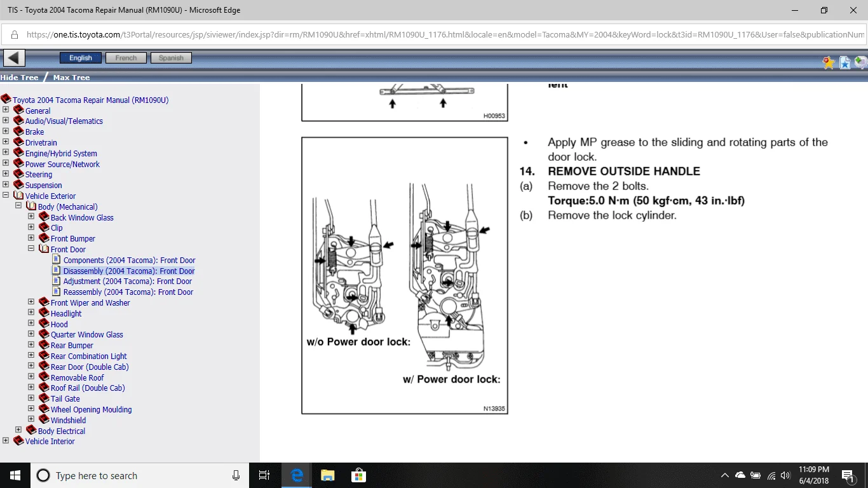Expand the Brake tree node
This screenshot has width=868, height=488.
point(6,132)
